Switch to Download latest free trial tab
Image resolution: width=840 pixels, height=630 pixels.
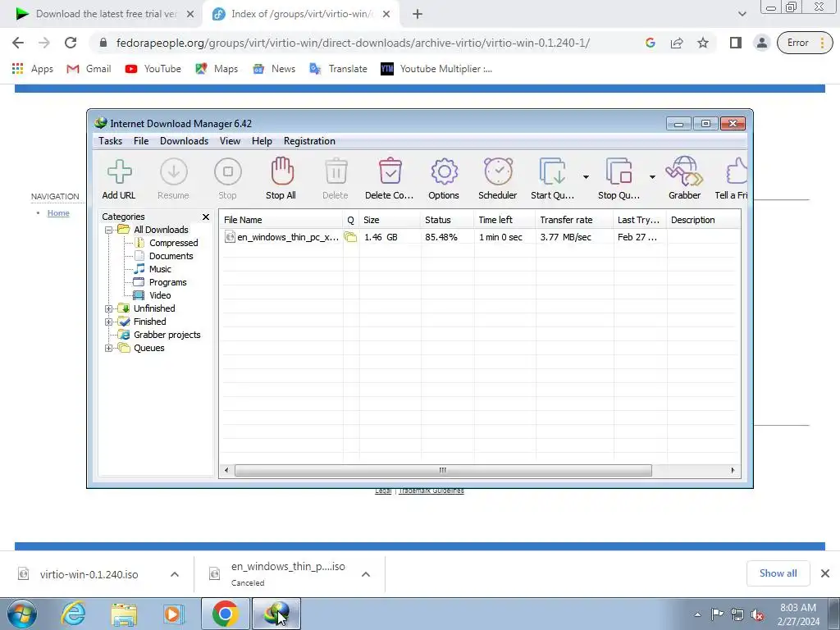102,14
